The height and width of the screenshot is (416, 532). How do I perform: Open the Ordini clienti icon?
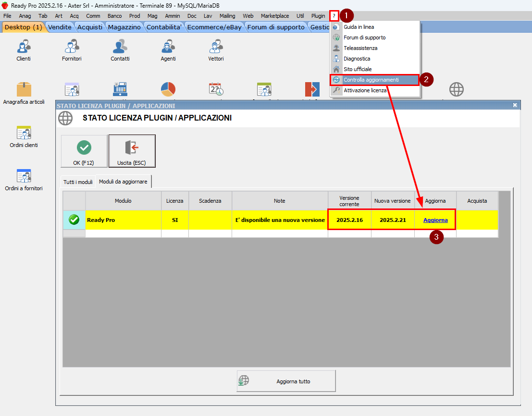(x=24, y=133)
